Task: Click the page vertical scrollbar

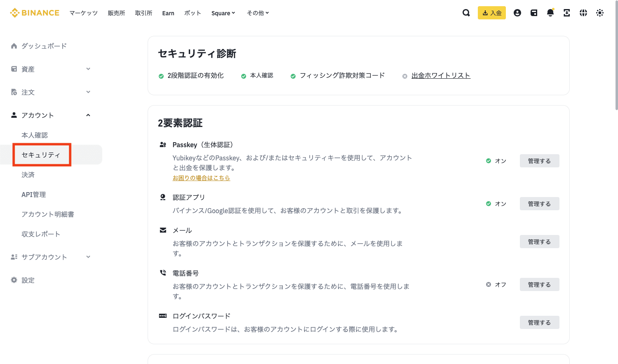Action: 616,62
